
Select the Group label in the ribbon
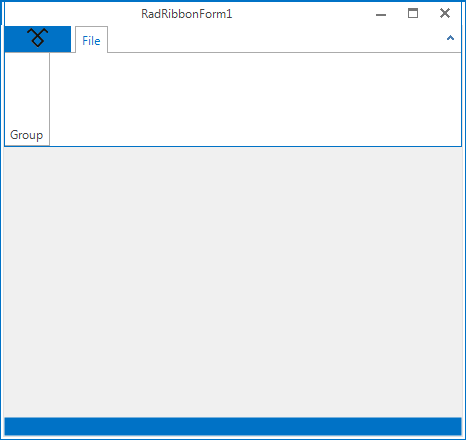point(27,135)
